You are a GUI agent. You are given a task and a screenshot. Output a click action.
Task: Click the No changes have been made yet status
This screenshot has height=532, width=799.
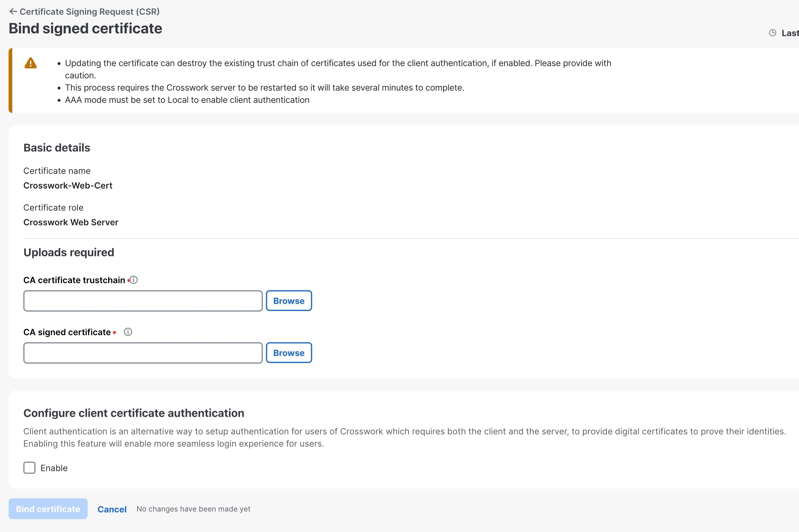coord(194,509)
